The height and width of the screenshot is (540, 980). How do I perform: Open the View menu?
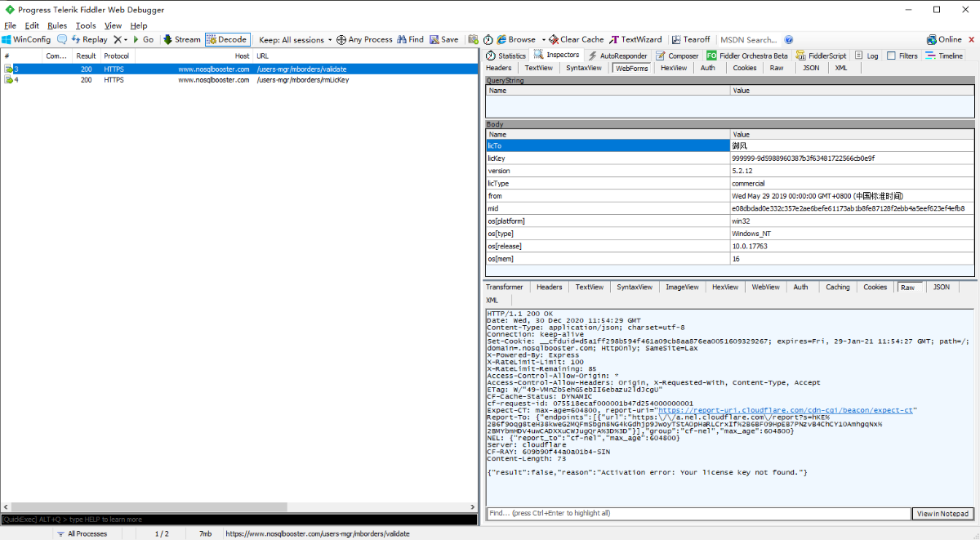[113, 25]
